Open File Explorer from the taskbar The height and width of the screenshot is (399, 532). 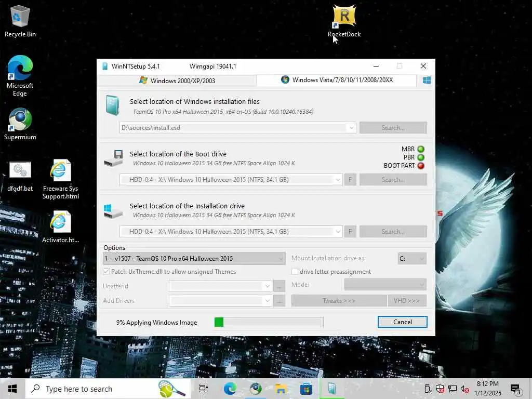281,389
